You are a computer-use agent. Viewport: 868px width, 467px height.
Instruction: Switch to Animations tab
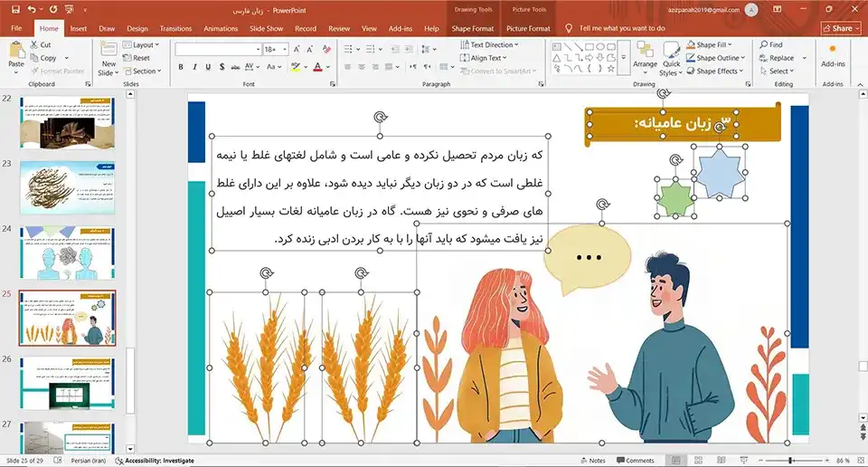click(x=221, y=28)
